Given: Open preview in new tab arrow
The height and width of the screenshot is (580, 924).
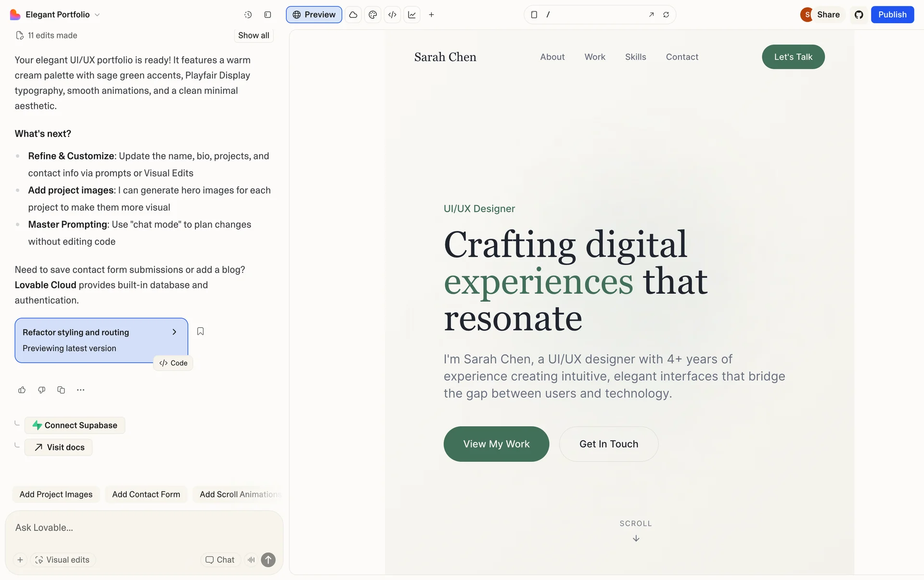Looking at the screenshot, I should click(x=651, y=14).
